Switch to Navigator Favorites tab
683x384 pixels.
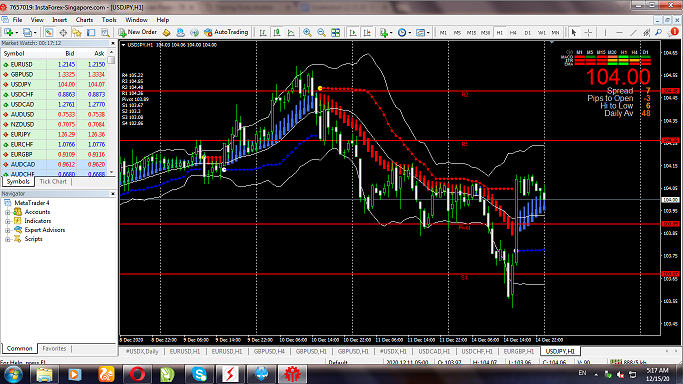point(54,348)
